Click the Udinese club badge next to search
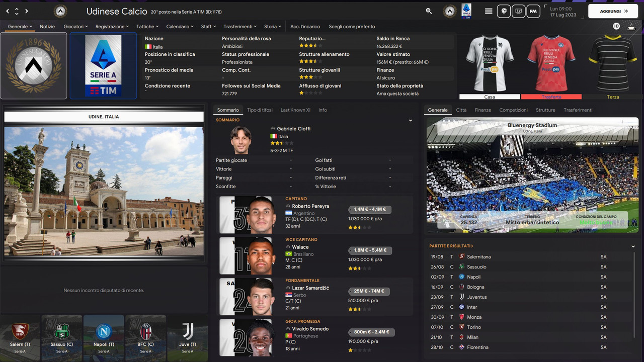The height and width of the screenshot is (362, 644). [x=450, y=11]
